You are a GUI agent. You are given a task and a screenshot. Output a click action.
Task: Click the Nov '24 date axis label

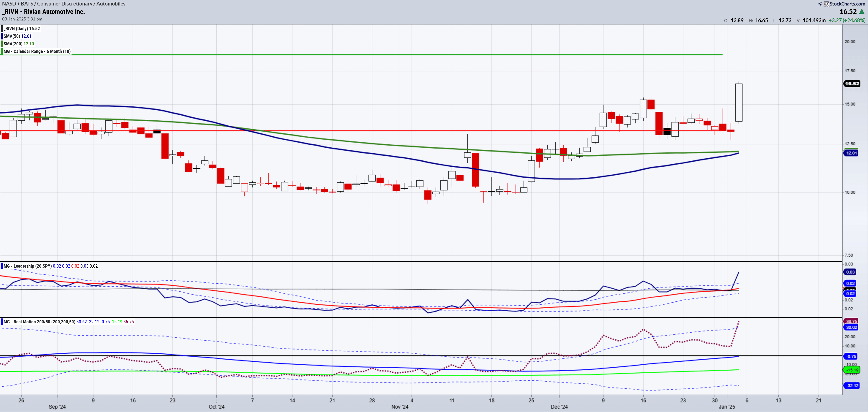pos(400,407)
